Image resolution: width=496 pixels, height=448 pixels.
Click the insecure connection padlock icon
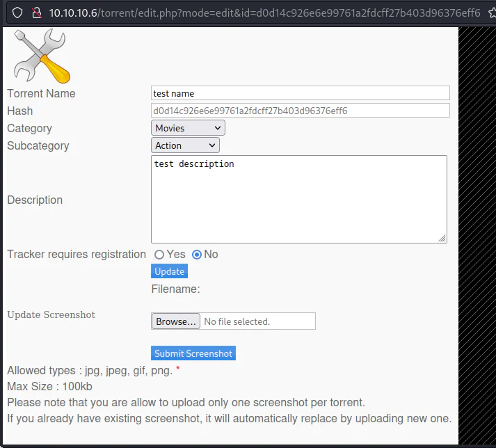(37, 13)
